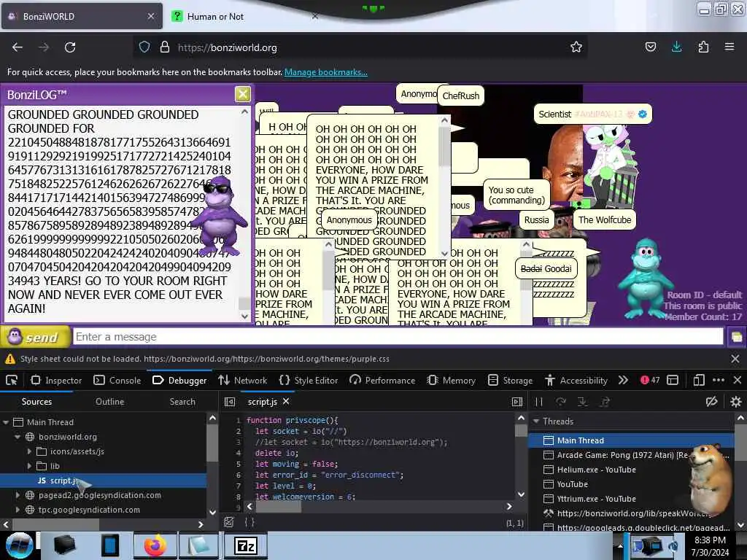The height and width of the screenshot is (560, 747).
Task: Select Main Thread in Threads list
Action: coord(631,440)
